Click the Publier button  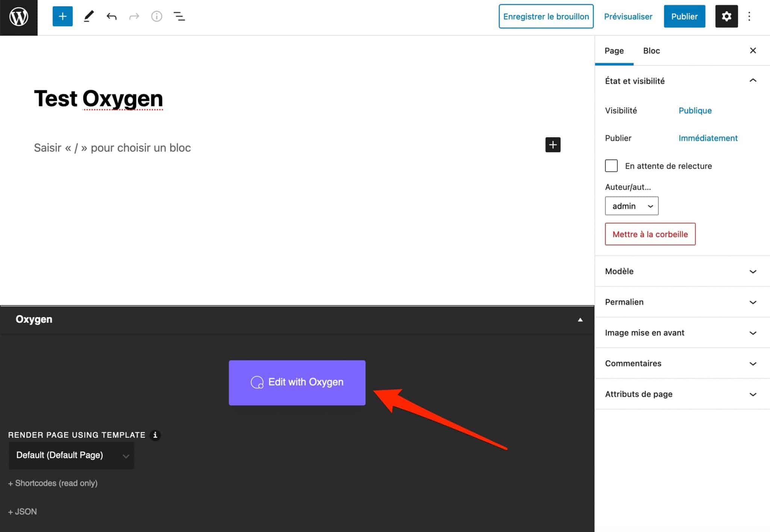(684, 17)
